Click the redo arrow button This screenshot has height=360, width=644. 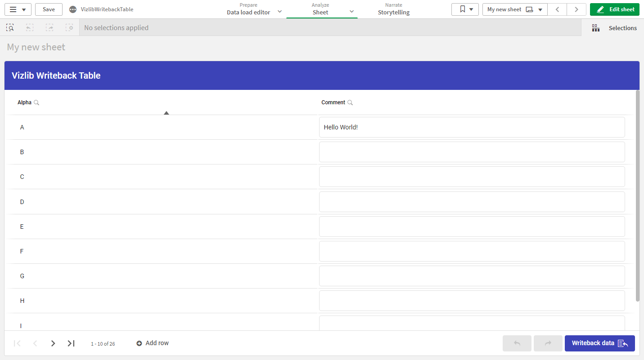click(548, 343)
